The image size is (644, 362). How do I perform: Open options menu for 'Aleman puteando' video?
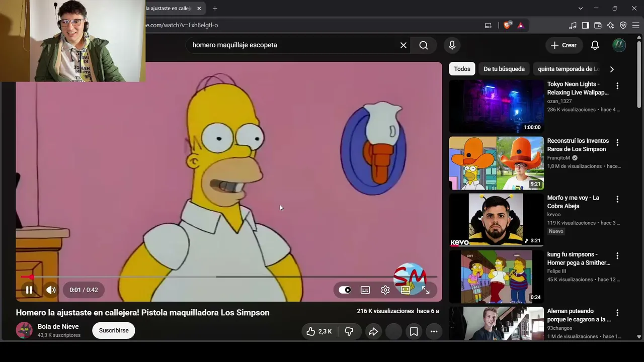617,313
